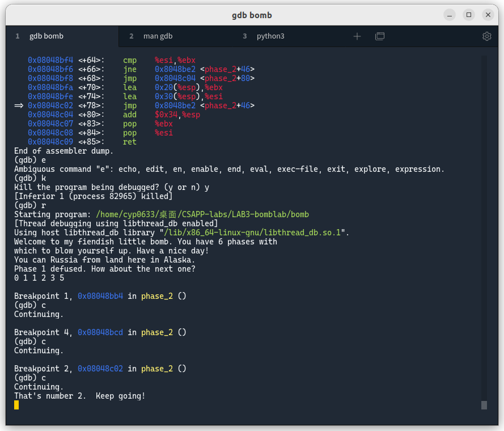504x431 pixels.
Task: Click the yellow terminal cursor block
Action: (x=16, y=405)
